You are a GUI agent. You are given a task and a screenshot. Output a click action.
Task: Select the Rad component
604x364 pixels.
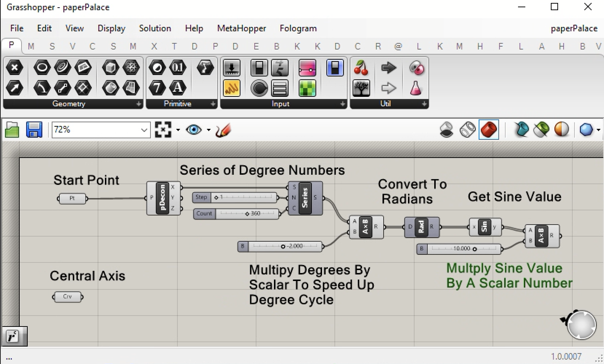coord(421,227)
